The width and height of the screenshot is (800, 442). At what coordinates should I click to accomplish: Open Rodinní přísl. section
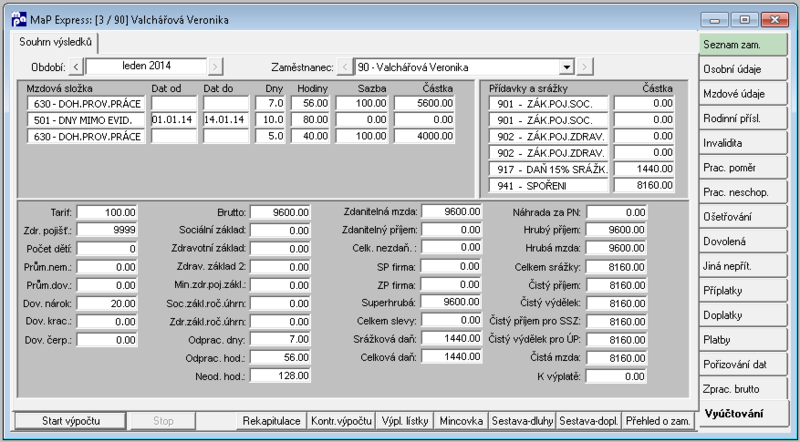click(x=743, y=118)
